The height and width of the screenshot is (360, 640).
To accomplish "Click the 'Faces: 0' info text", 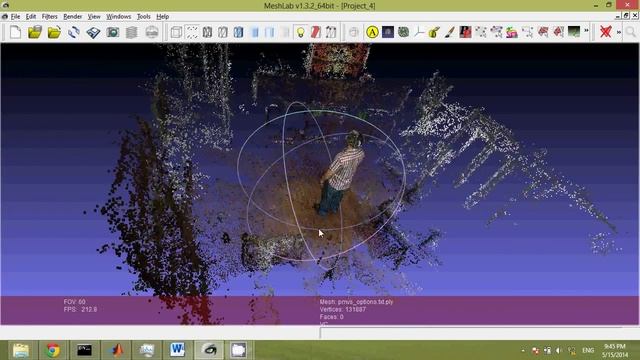I will click(x=331, y=317).
